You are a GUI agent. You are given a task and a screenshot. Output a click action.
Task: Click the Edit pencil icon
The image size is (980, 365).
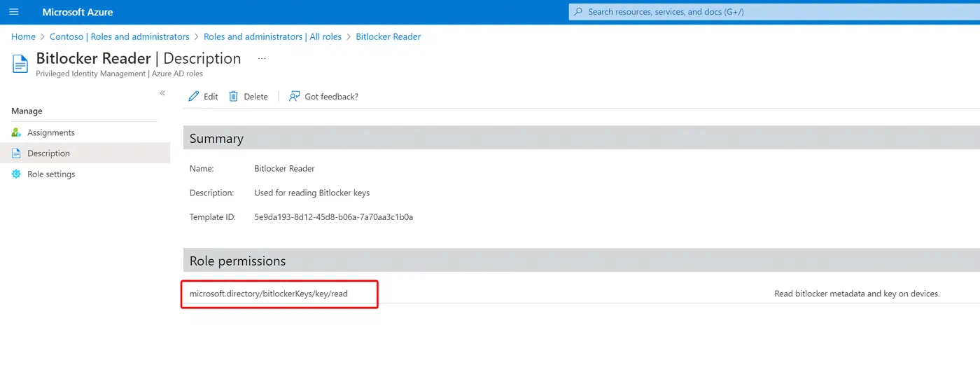tap(194, 97)
